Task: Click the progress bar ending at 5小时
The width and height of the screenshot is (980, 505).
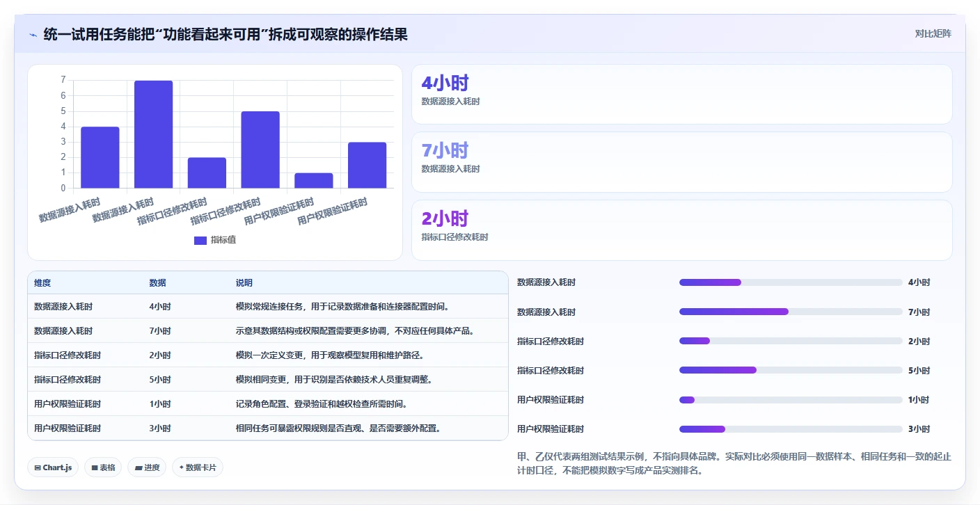Action: click(x=791, y=370)
